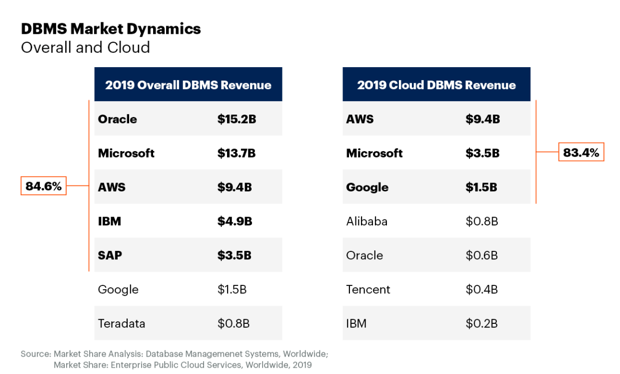Click the $3.5B value in the Cloud table
Screen dimensions: 620x374
[x=482, y=153]
